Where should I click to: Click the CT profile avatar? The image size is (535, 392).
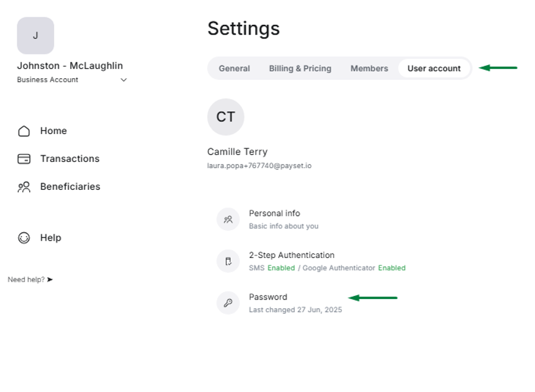click(225, 117)
